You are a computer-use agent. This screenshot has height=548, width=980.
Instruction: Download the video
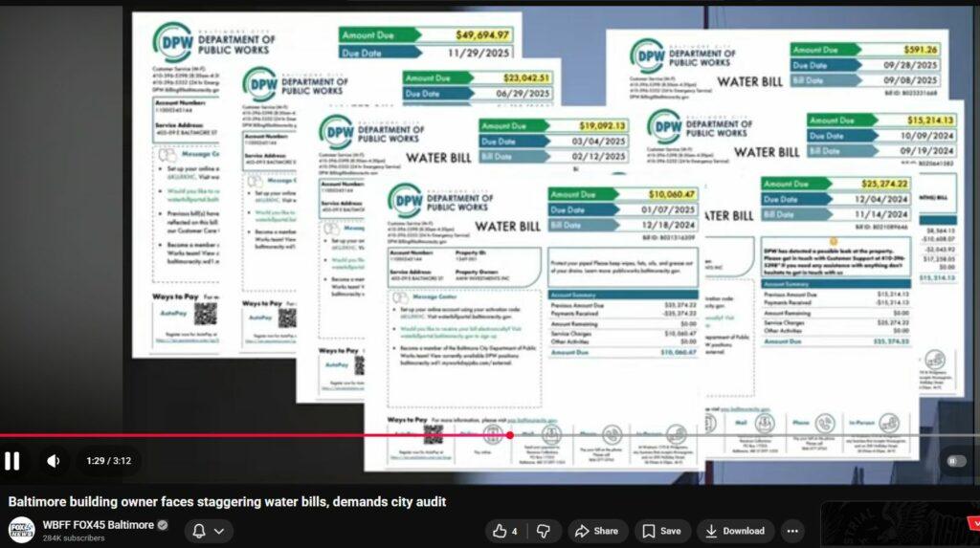point(735,531)
